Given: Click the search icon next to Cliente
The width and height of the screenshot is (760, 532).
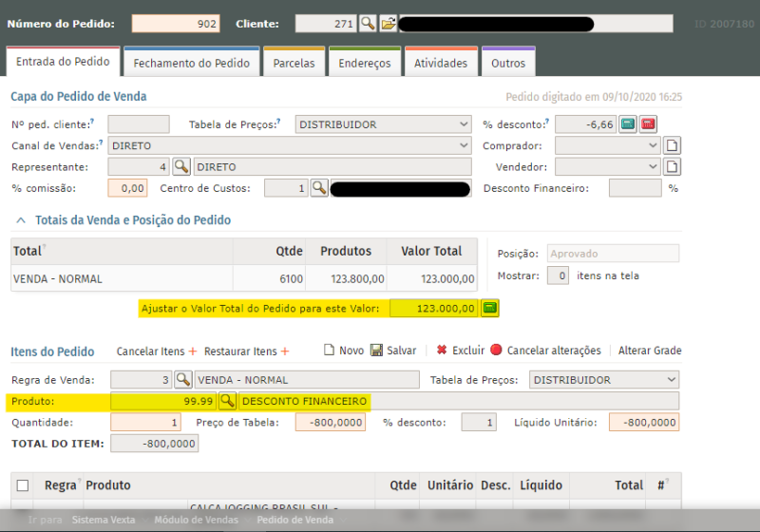Looking at the screenshot, I should click(368, 24).
